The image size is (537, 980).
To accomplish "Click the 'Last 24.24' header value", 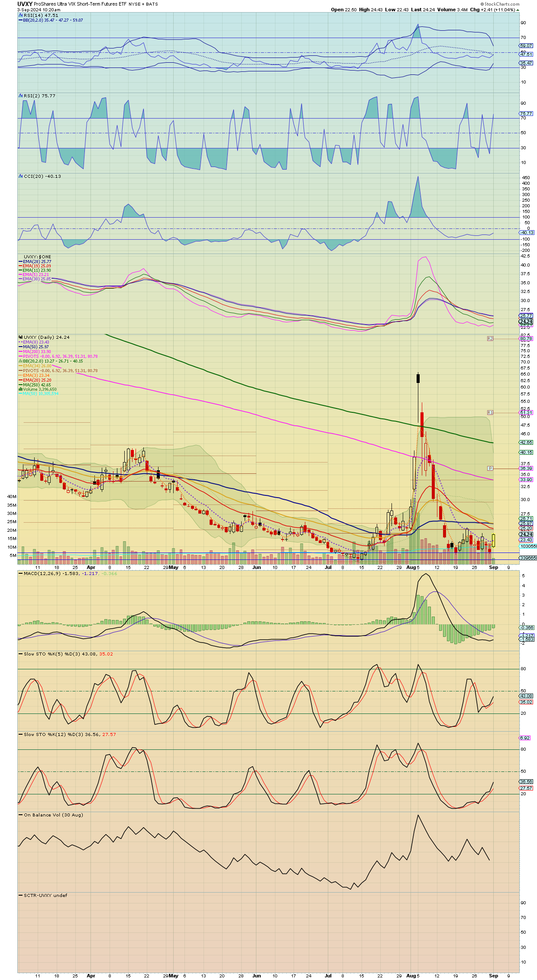I will coord(423,10).
